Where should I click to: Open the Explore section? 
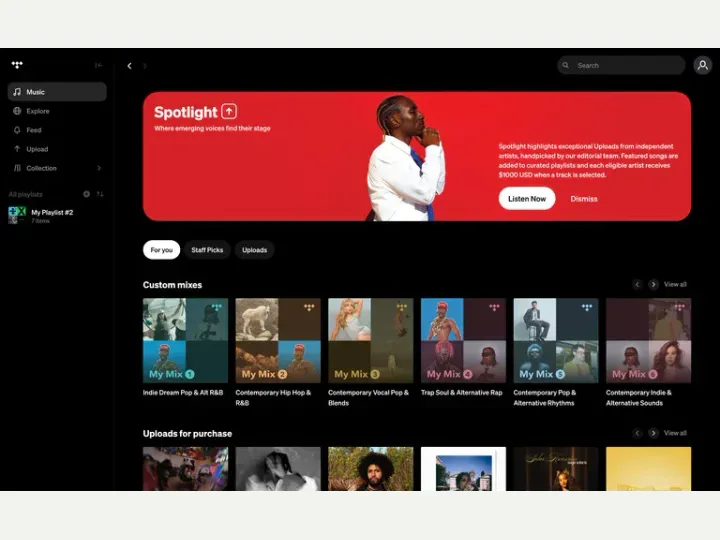57,111
